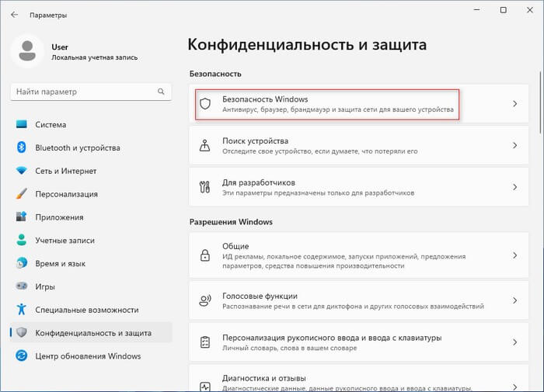
Task: Switch to Приложения section
Action: tap(91, 217)
